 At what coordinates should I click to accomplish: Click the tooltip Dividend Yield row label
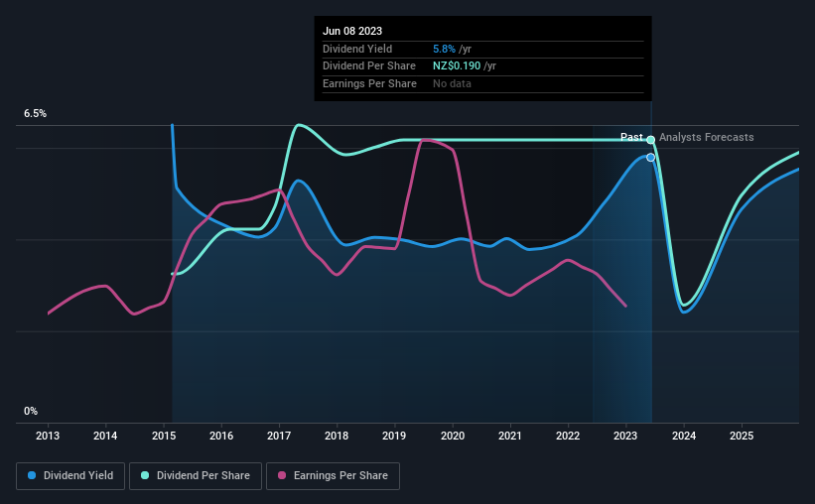coord(357,49)
